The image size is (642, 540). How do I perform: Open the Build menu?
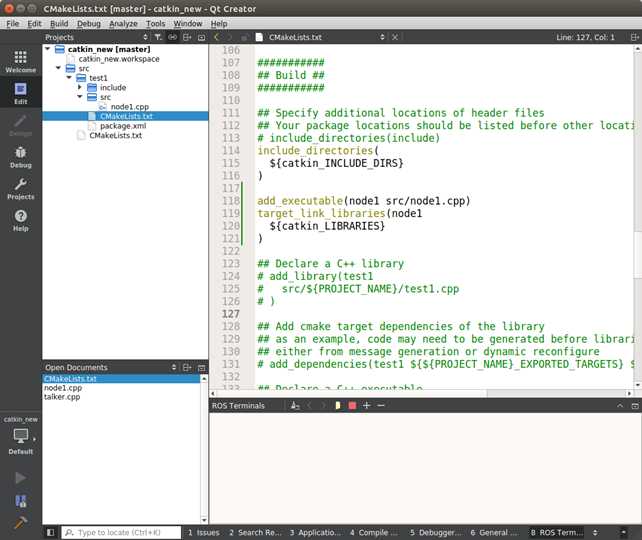59,24
